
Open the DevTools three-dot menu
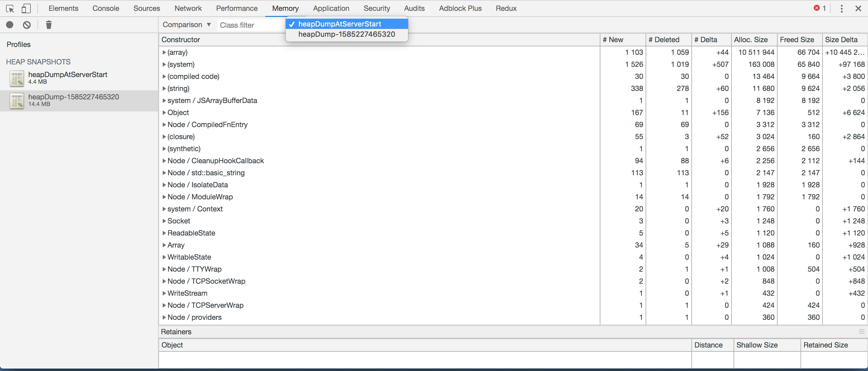point(841,9)
